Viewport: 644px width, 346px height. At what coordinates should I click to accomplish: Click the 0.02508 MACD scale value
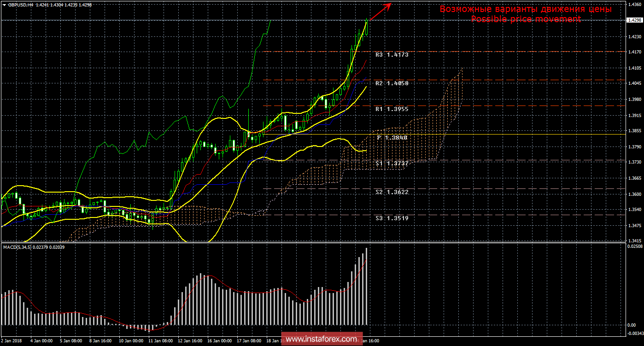point(634,247)
